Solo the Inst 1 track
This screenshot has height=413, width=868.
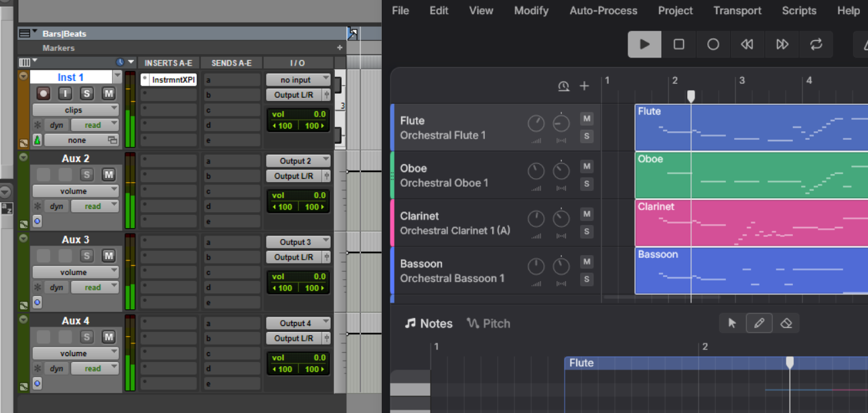coord(86,94)
